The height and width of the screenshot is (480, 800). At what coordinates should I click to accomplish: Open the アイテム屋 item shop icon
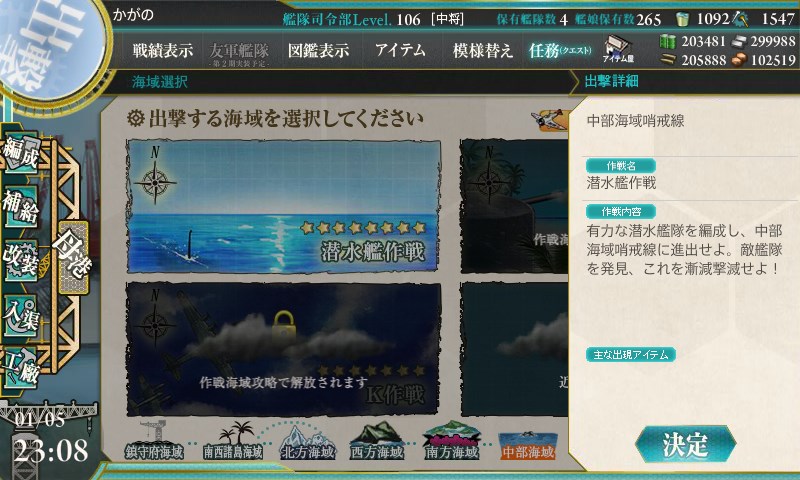coord(618,49)
